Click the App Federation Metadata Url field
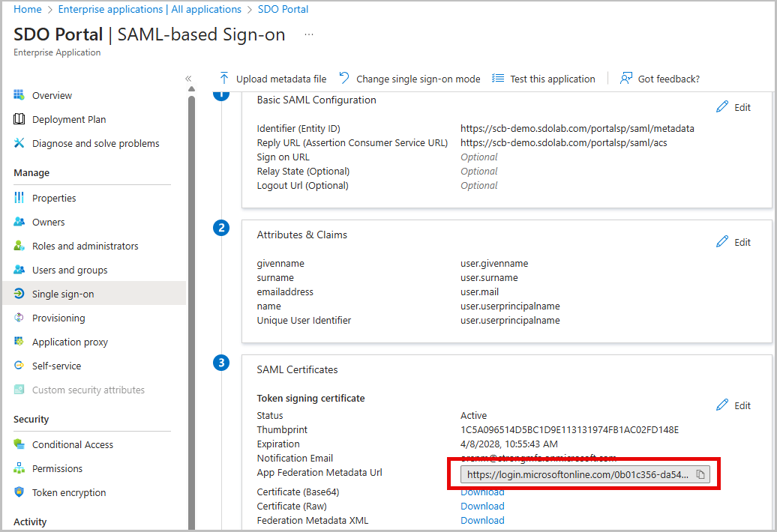 [x=585, y=474]
